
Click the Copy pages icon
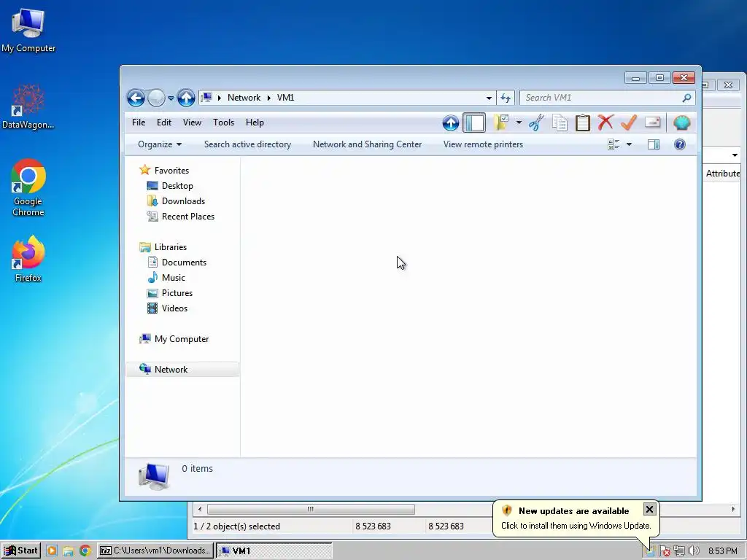click(560, 122)
